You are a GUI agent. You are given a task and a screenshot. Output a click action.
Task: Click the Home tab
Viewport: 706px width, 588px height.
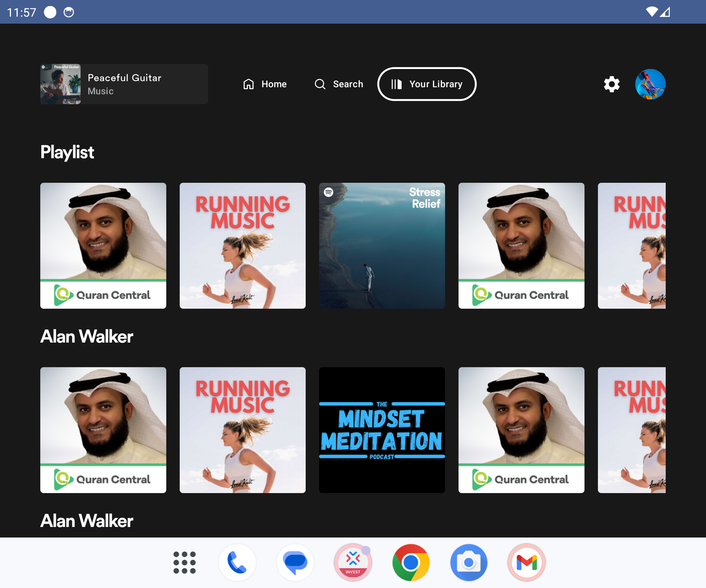point(265,84)
